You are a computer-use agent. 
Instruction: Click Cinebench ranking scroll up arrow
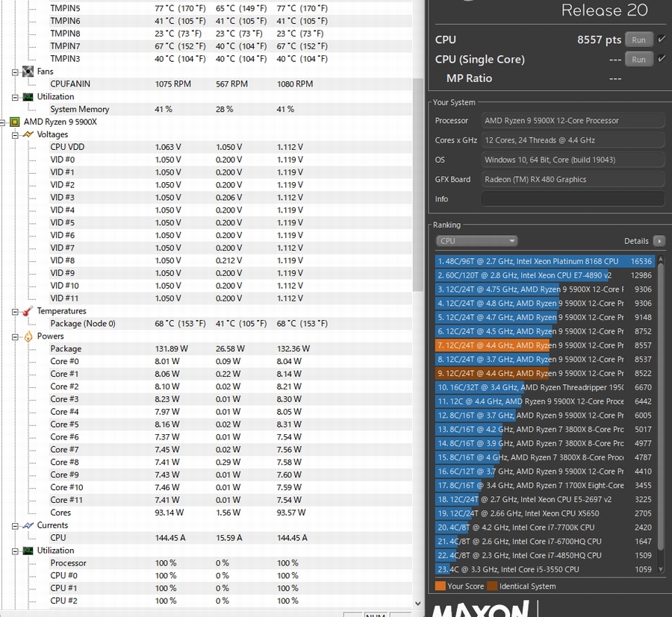[x=661, y=259]
